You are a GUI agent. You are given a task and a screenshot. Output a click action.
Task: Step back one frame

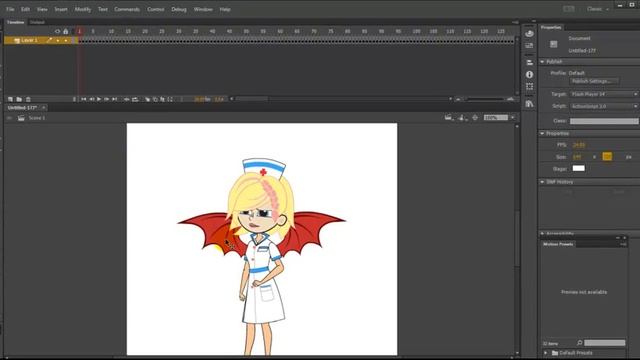tap(91, 99)
